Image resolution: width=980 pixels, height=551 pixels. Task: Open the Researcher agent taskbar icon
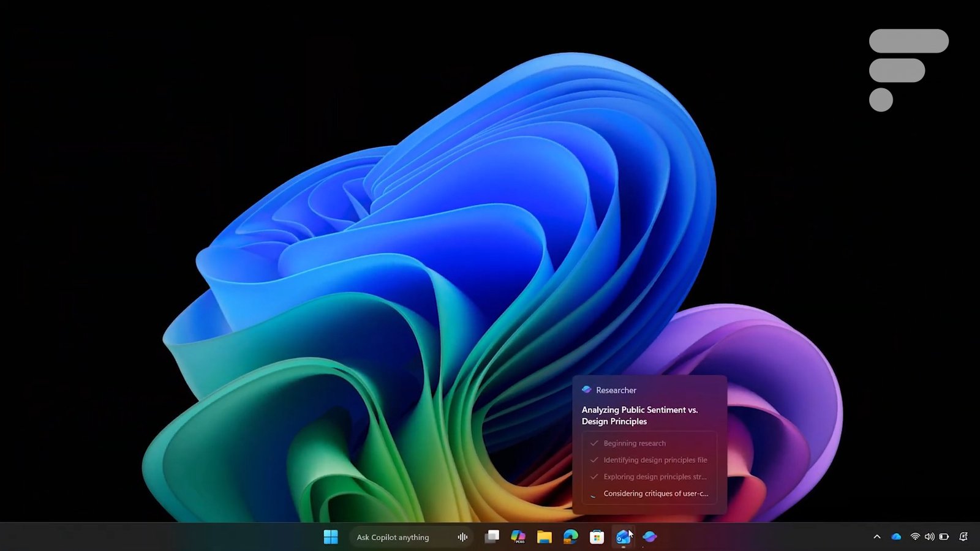pyautogui.click(x=650, y=537)
